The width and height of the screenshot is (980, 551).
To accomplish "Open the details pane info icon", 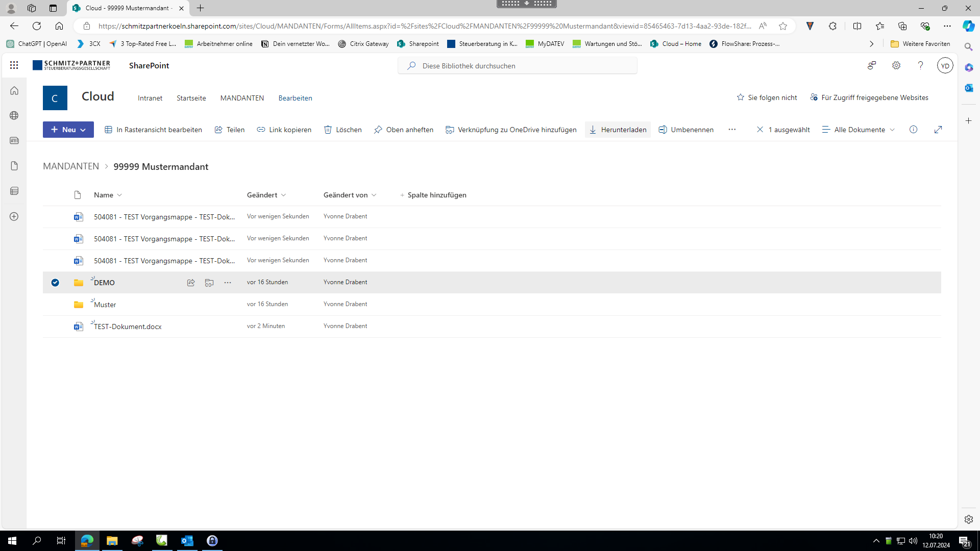I will [x=913, y=130].
